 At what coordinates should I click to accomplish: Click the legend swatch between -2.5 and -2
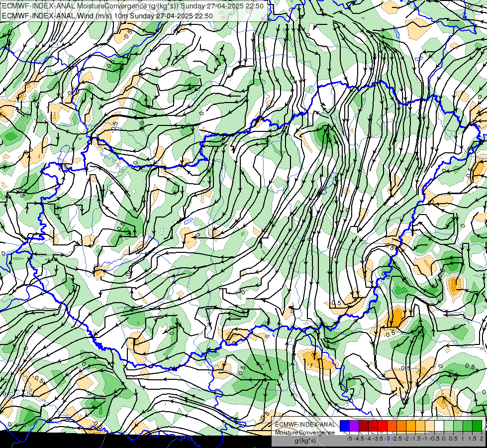[401, 426]
